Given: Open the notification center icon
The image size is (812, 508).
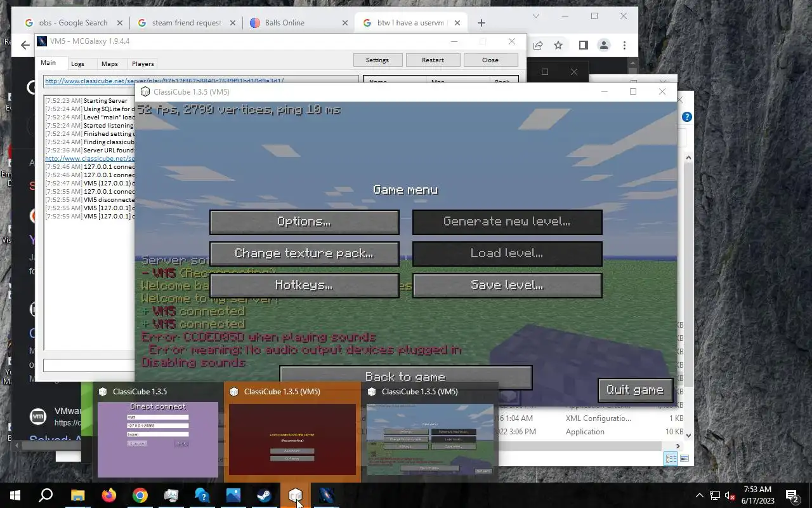Looking at the screenshot, I should pos(792,495).
